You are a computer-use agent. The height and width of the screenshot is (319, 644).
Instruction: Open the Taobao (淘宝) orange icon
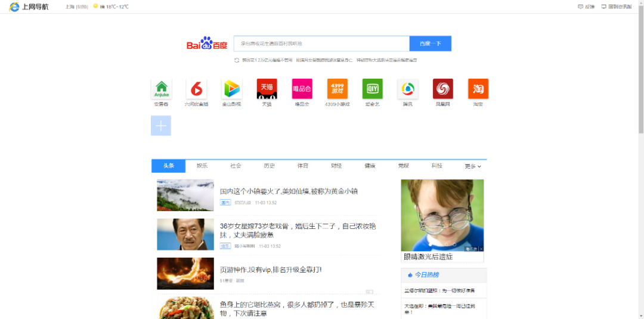[x=478, y=89]
